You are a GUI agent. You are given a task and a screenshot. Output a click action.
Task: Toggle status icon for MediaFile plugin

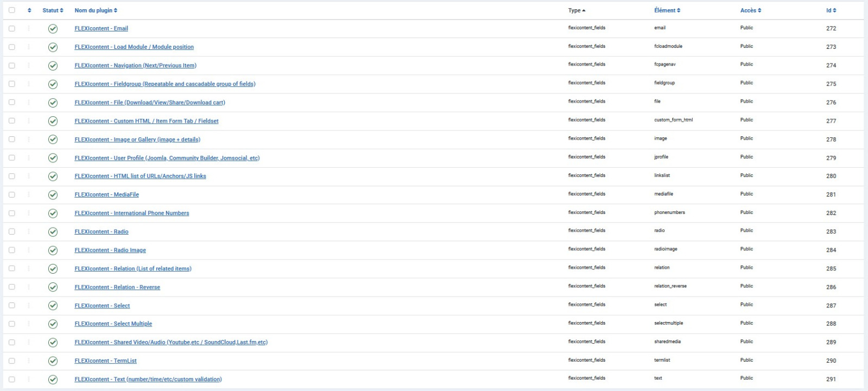point(53,195)
